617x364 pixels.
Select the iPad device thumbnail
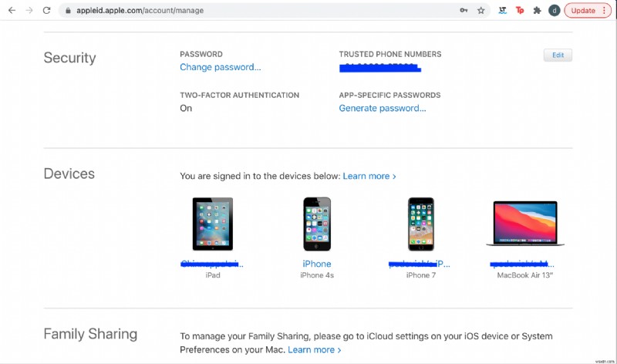[213, 224]
